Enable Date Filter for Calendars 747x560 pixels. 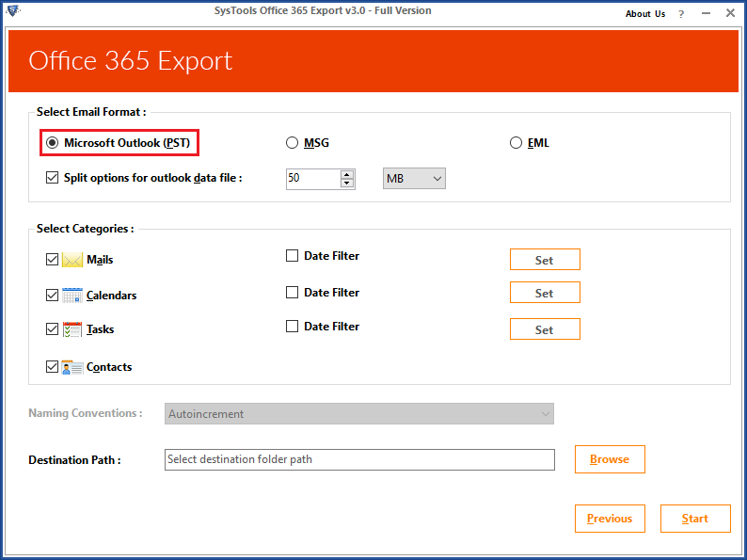[x=292, y=292]
